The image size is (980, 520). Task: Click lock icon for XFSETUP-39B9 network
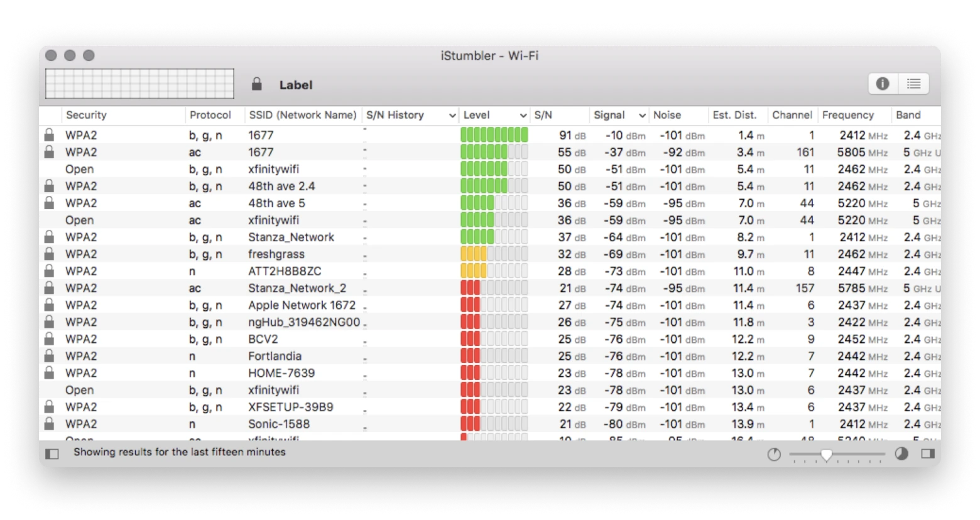(49, 406)
